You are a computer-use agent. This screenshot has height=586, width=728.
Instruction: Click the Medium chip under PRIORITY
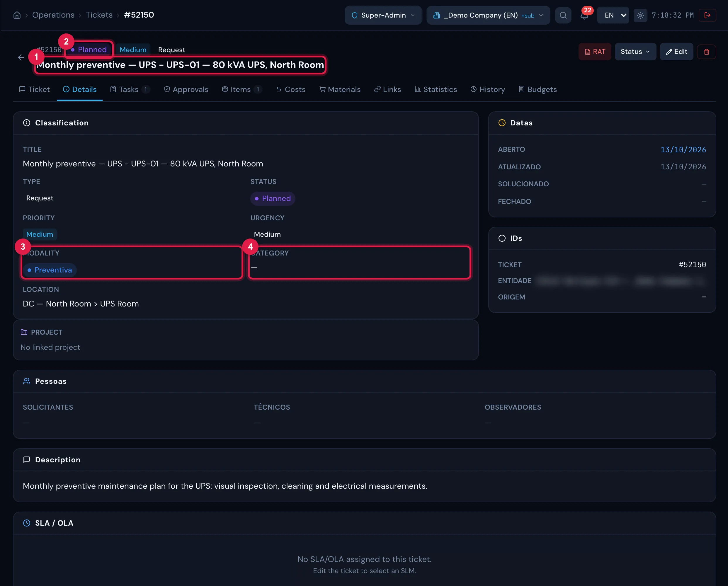click(40, 234)
